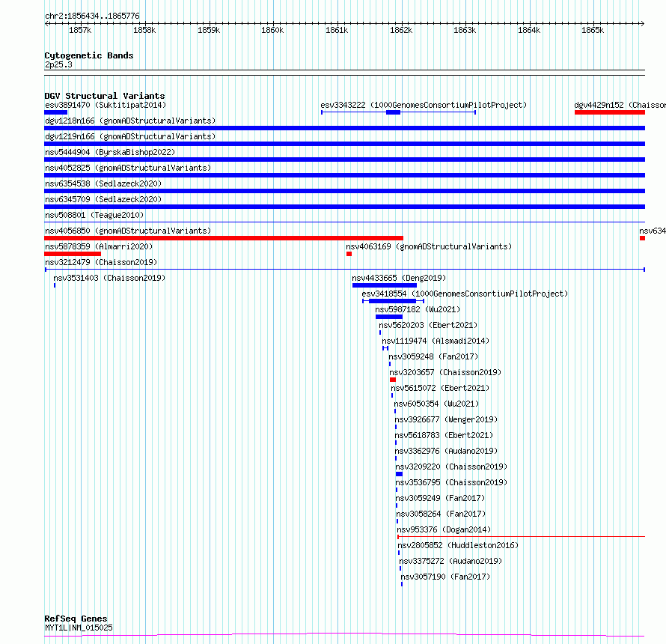Screen dimensions: 666x644
Task: Click the small red nsv3203657 block
Action: [x=392, y=380]
